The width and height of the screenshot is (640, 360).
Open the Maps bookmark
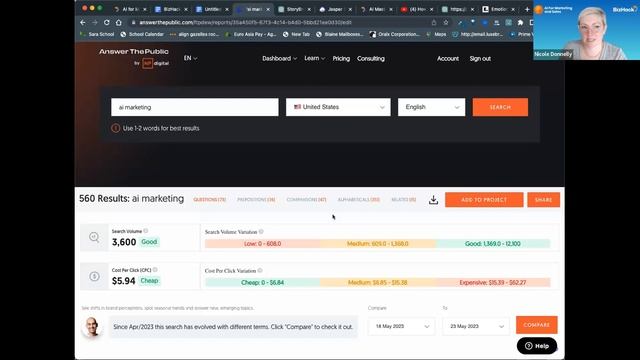pos(436,34)
